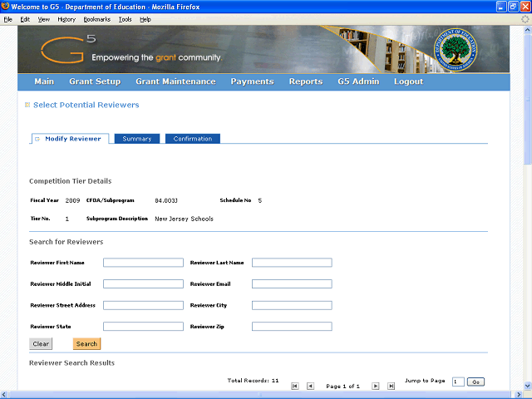Open the File menu
Image resolution: width=532 pixels, height=399 pixels.
point(8,19)
